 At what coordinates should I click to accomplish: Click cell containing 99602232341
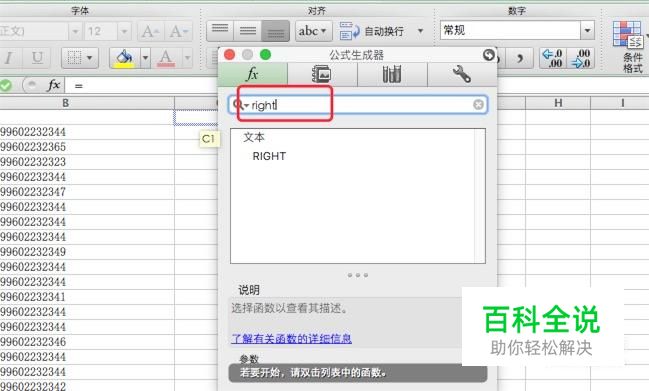point(87,297)
